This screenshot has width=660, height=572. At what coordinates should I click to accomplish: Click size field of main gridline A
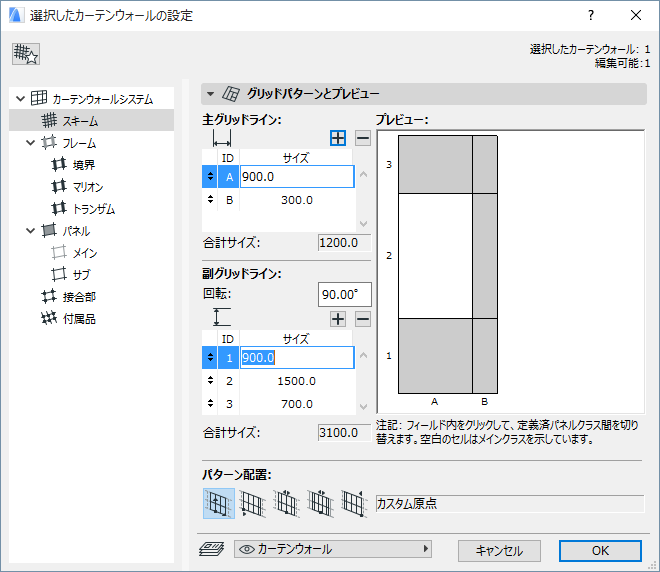[x=297, y=177]
